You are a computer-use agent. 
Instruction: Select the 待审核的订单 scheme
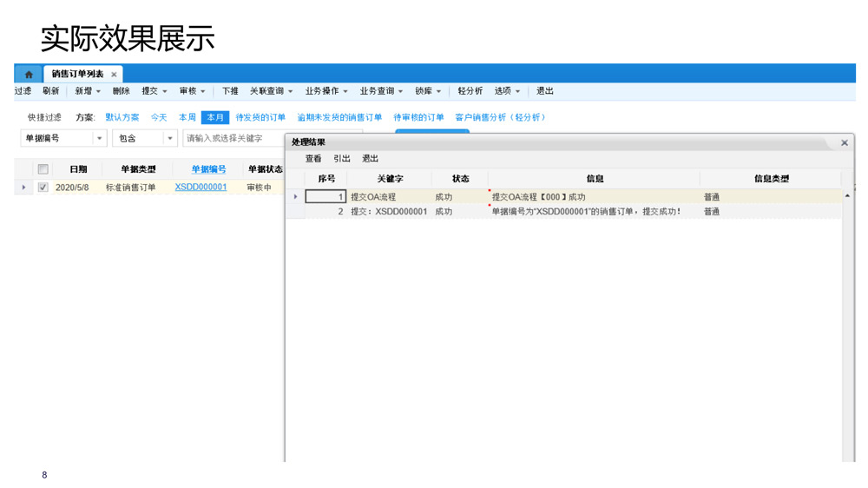tap(418, 117)
